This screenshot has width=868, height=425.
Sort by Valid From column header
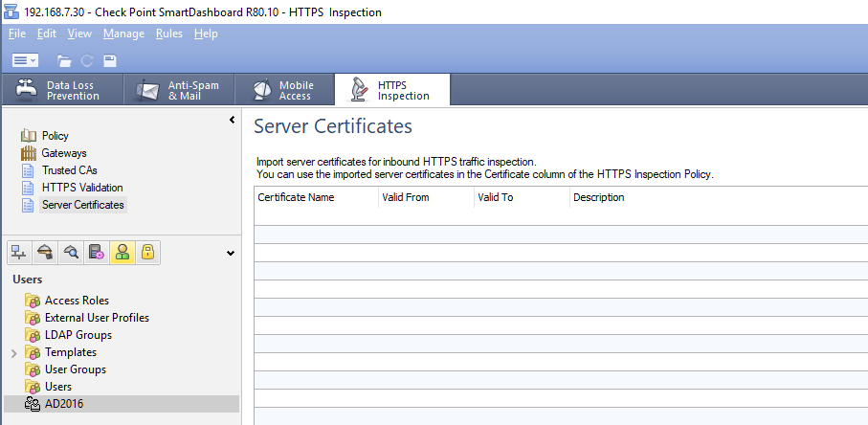click(426, 197)
